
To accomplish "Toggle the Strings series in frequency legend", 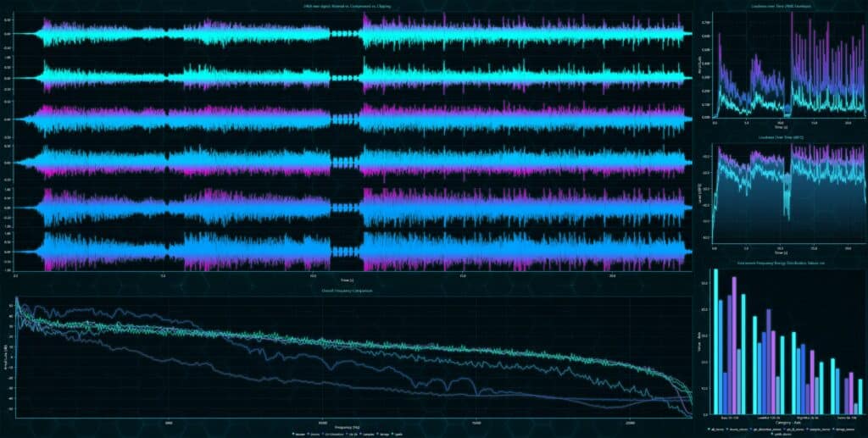I will coord(383,434).
